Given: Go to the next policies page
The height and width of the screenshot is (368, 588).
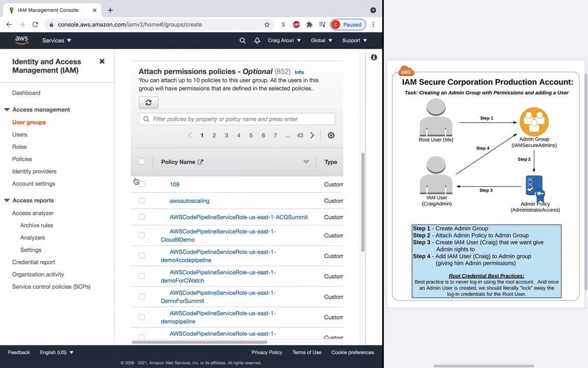Looking at the screenshot, I should (312, 135).
